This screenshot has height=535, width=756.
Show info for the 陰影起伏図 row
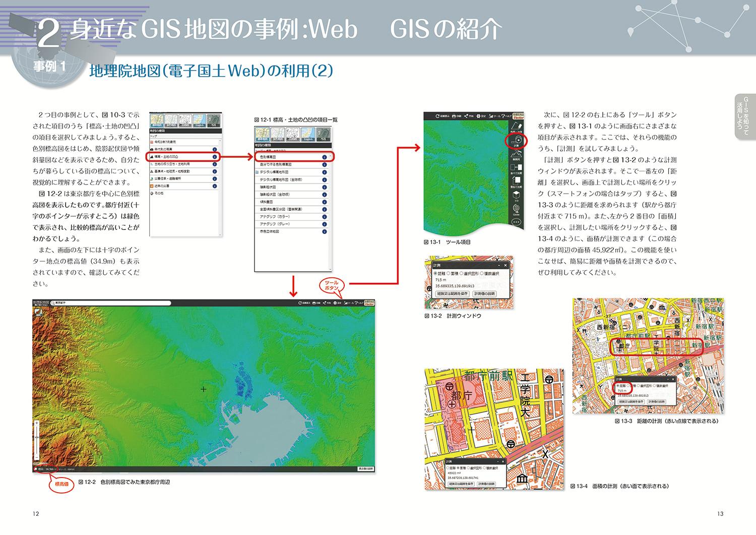tap(324, 187)
